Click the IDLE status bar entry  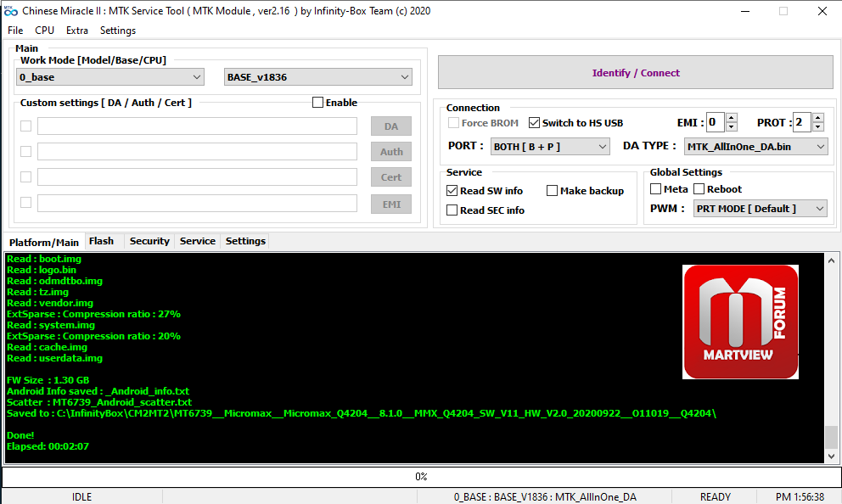coord(81,497)
